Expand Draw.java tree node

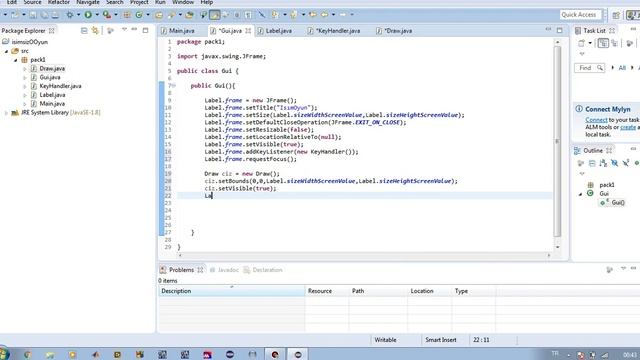25,69
